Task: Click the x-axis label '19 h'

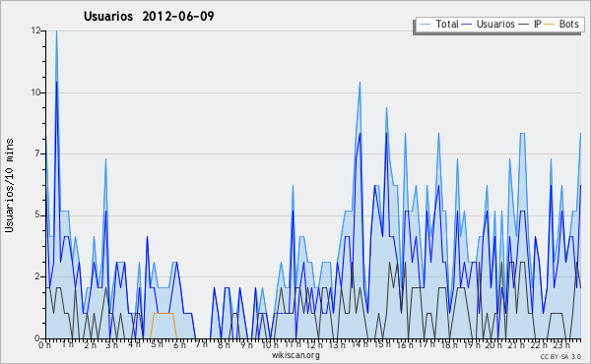Action: pos(471,344)
